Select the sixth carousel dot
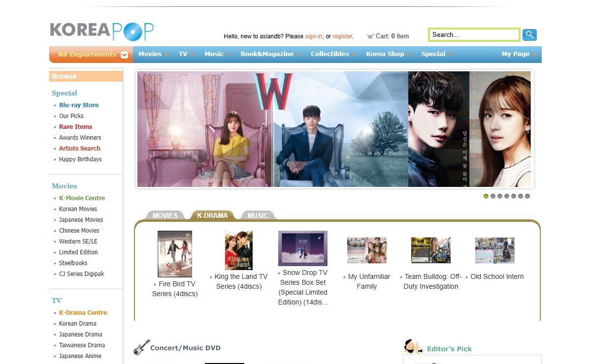Screen dimensions: 591x364 [521, 196]
